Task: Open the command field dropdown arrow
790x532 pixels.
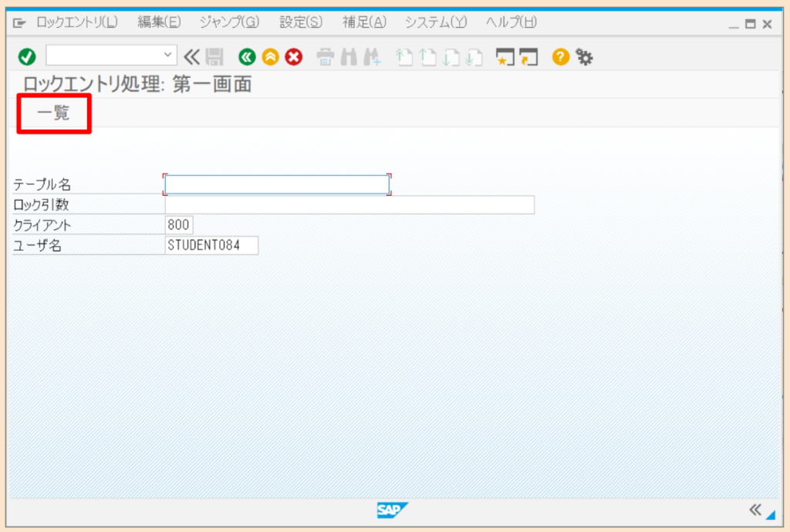Action: coord(168,56)
